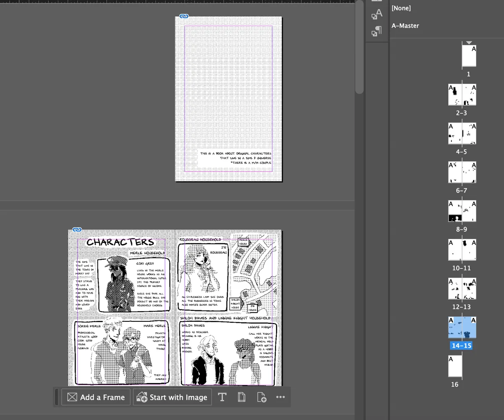Viewport: 504px width, 420px height.
Task: Open more options in contextual taskbar
Action: pos(281,397)
